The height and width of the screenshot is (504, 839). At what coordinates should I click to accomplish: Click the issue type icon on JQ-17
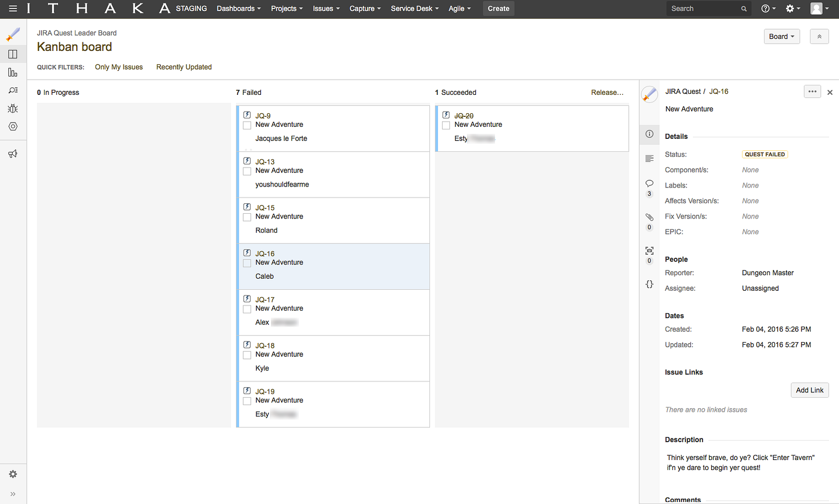247,299
